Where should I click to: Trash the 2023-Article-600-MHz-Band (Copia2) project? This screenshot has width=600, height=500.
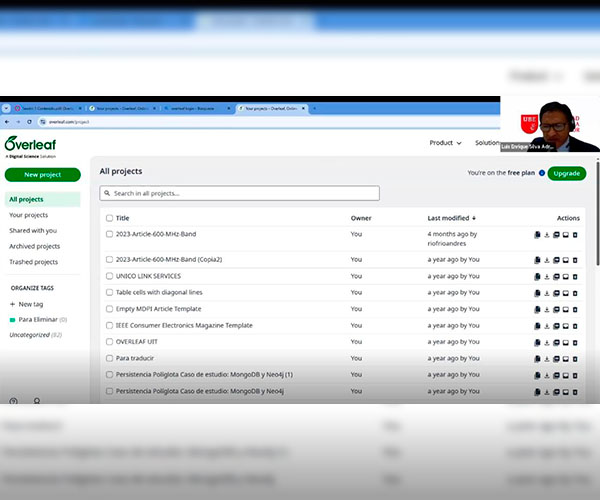coord(575,260)
